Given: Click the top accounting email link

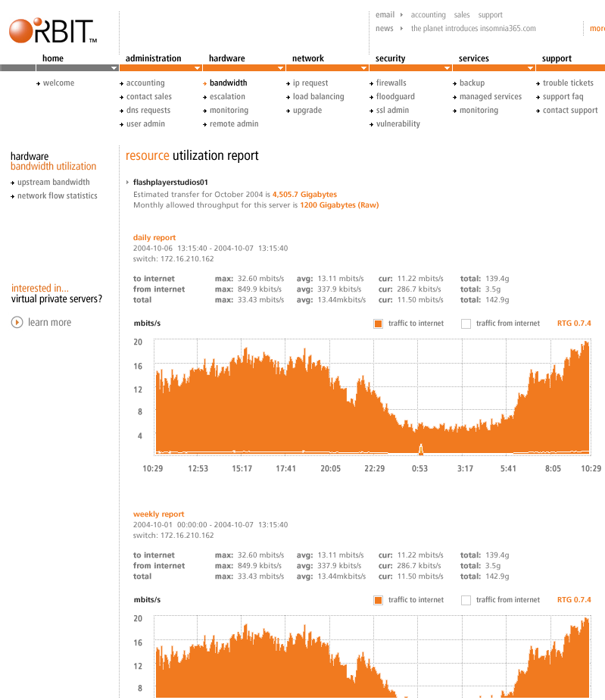Looking at the screenshot, I should (429, 14).
